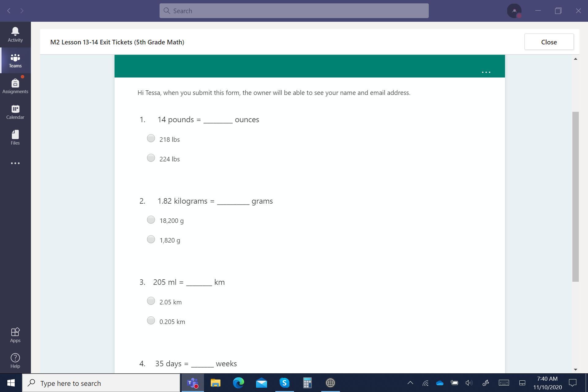Switch to the Teams tab
The image size is (588, 392).
pyautogui.click(x=15, y=60)
